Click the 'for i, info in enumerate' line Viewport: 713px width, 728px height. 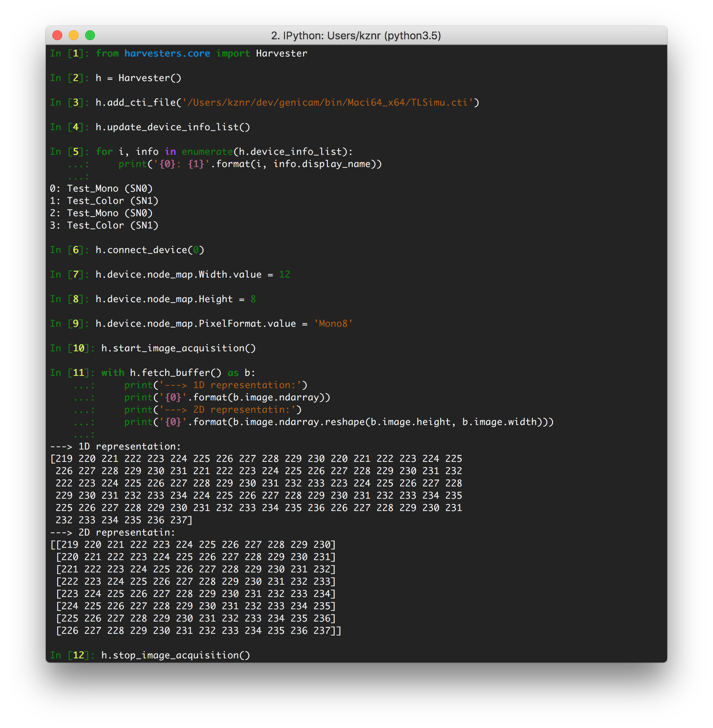point(224,152)
